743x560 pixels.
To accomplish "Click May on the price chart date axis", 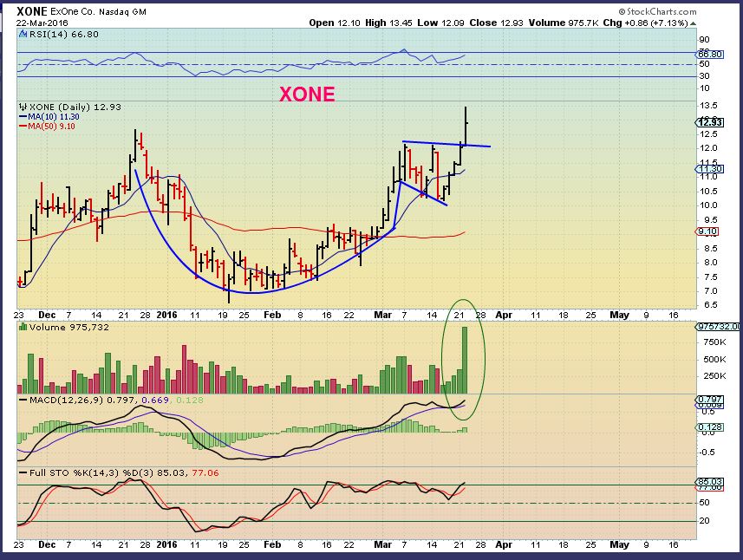I will coord(619,315).
